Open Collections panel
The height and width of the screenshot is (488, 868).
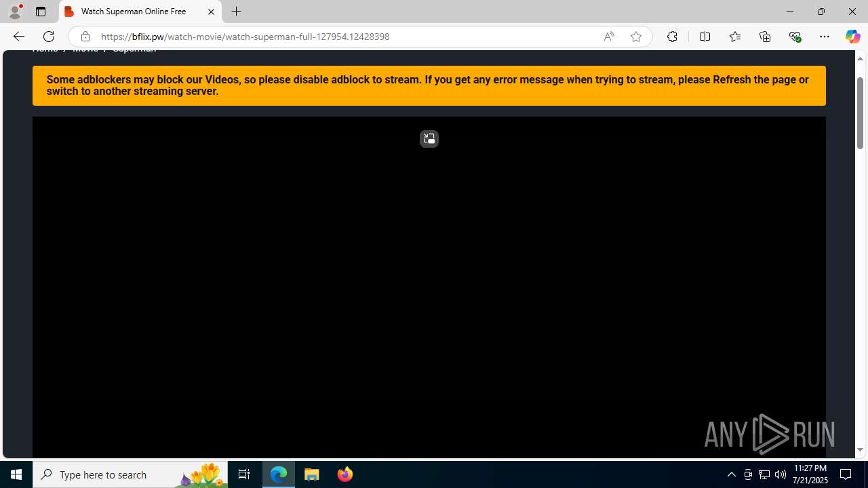[x=765, y=37]
